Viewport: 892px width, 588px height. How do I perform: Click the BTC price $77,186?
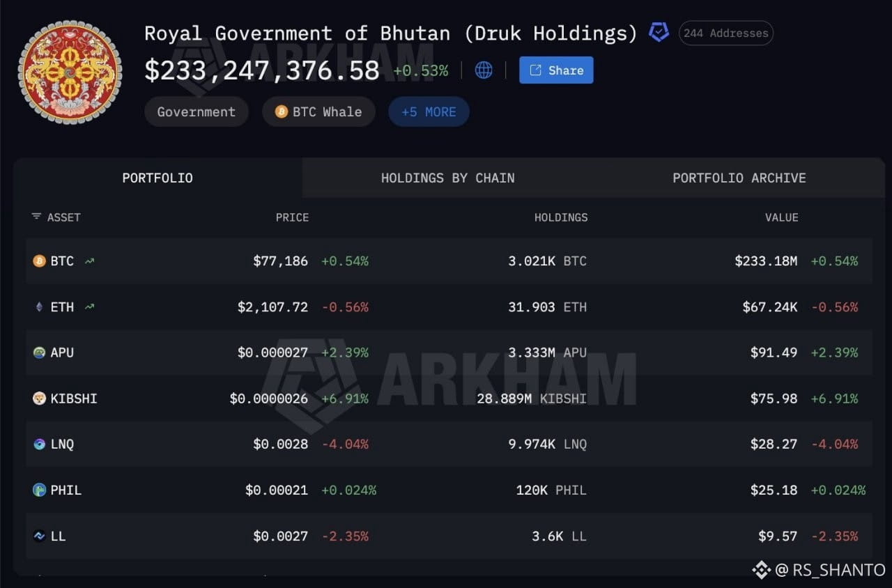[x=280, y=261]
